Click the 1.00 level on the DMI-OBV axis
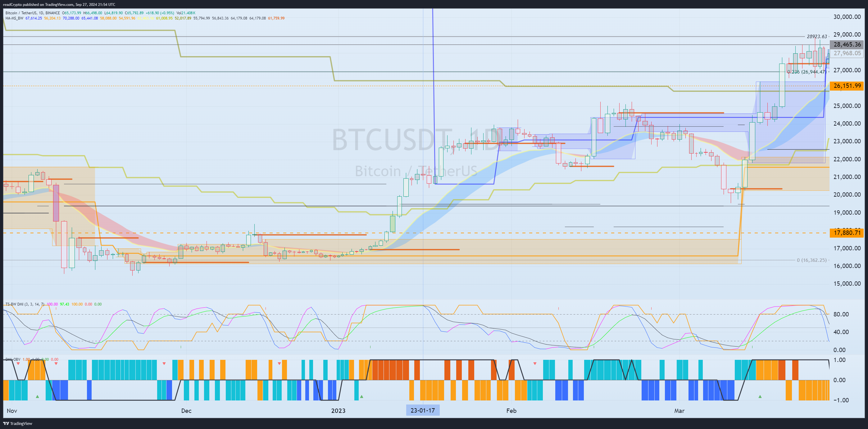The width and height of the screenshot is (868, 429). tap(839, 360)
